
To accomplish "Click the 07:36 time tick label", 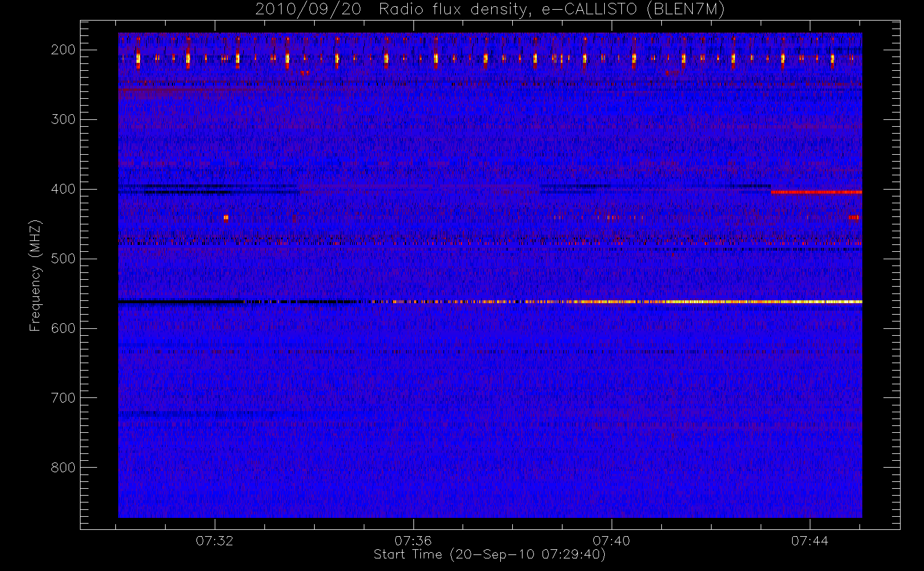I will click(413, 541).
